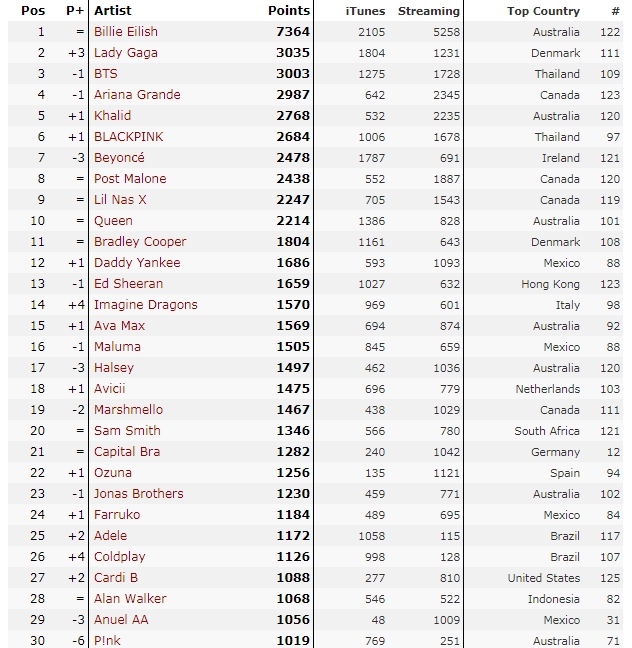Viewport: 632px width, 648px height.
Task: Click the Streaming column header
Action: tap(429, 11)
